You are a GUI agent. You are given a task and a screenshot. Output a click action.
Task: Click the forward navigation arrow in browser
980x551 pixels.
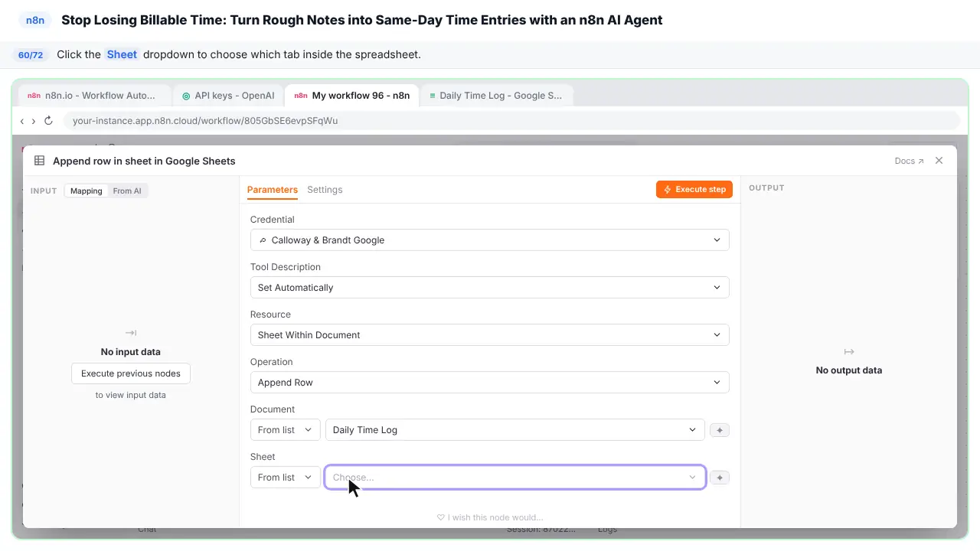(x=33, y=121)
